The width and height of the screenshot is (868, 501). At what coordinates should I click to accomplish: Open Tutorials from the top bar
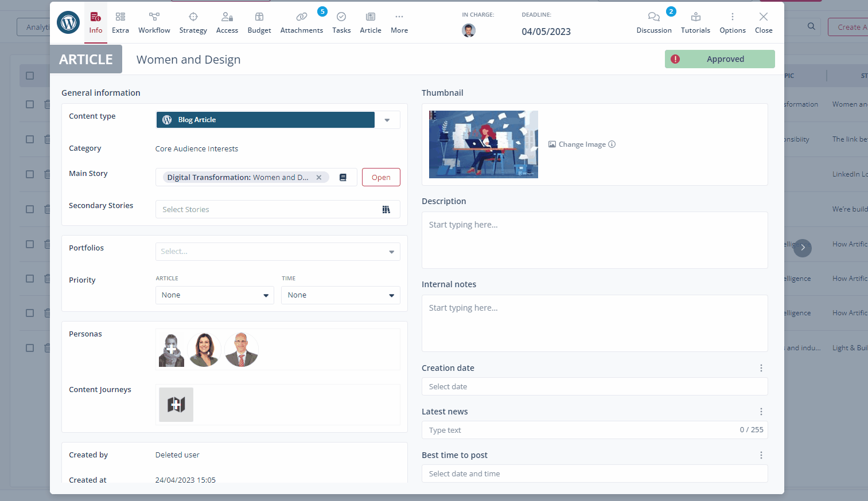pos(695,23)
